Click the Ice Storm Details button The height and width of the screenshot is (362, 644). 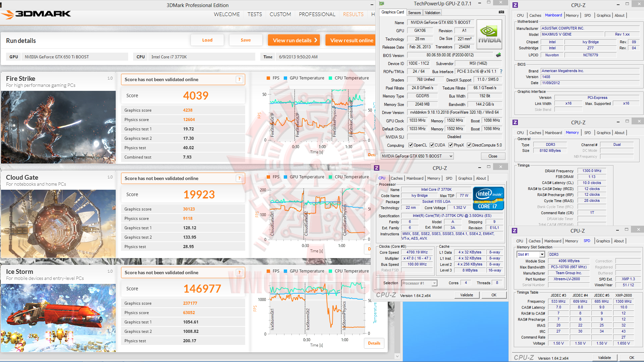(x=374, y=343)
